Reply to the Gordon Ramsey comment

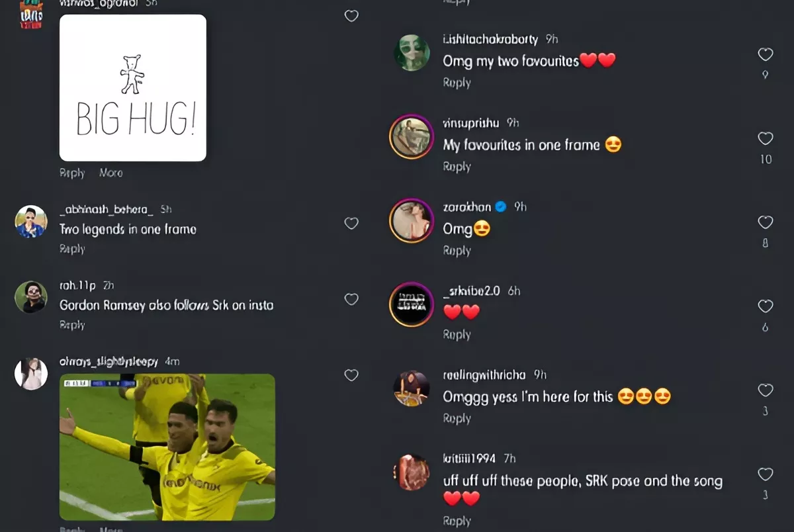coord(72,325)
